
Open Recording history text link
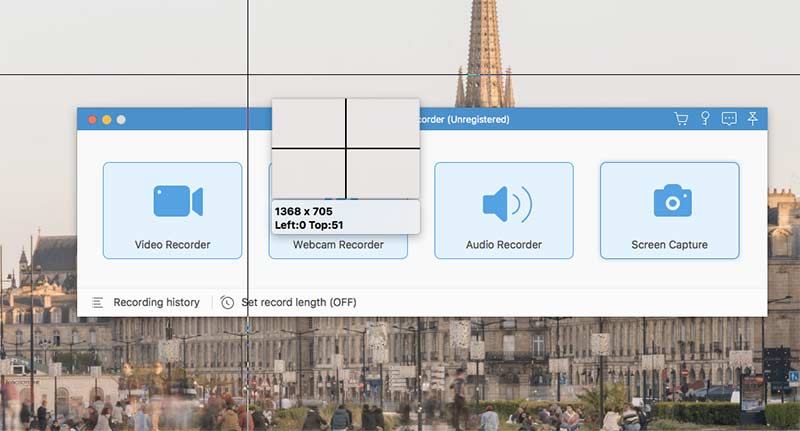click(x=156, y=302)
